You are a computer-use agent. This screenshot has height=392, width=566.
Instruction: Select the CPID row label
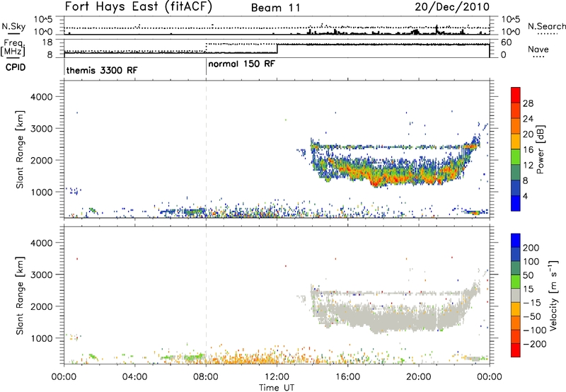tap(16, 67)
